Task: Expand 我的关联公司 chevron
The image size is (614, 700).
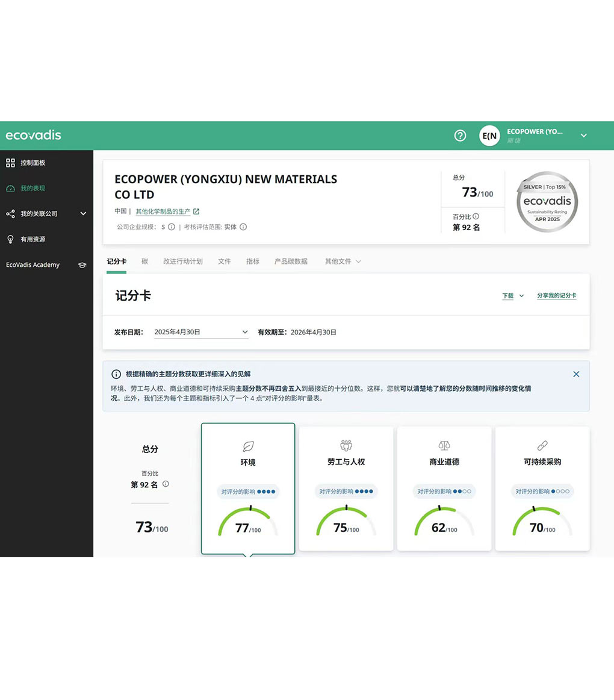Action: 83,213
